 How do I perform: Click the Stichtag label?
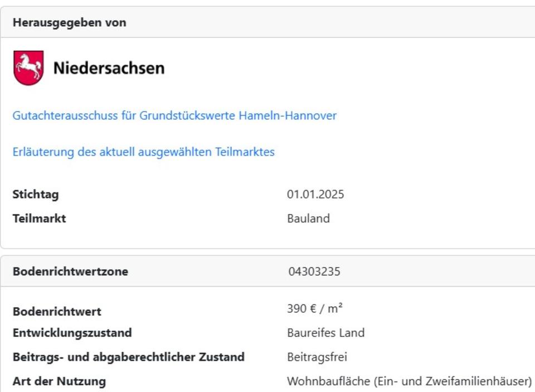click(x=35, y=195)
